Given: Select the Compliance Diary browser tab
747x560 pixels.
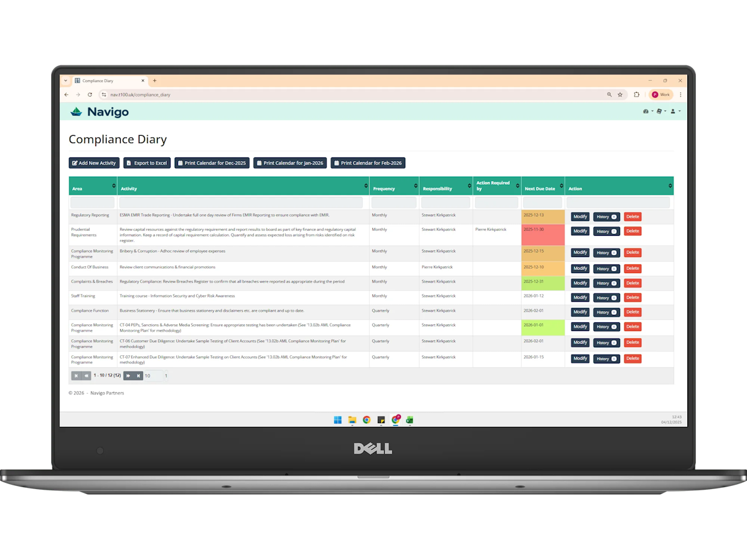Looking at the screenshot, I should [110, 80].
